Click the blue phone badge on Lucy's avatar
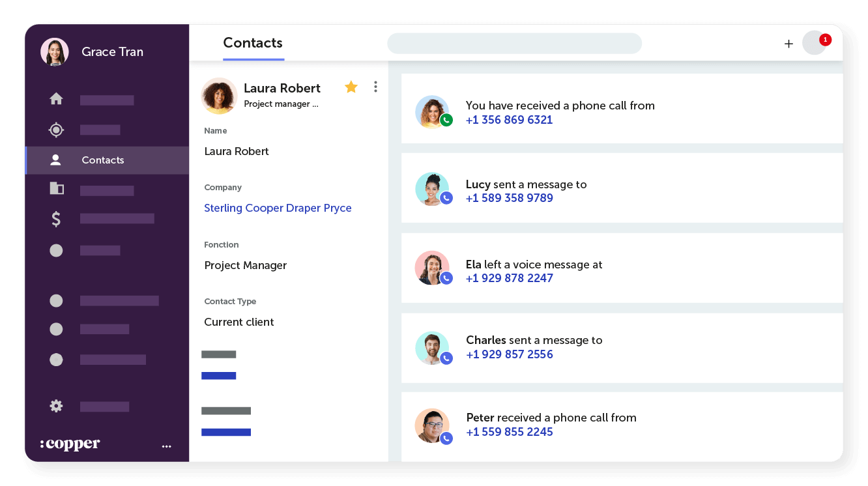 click(x=446, y=198)
